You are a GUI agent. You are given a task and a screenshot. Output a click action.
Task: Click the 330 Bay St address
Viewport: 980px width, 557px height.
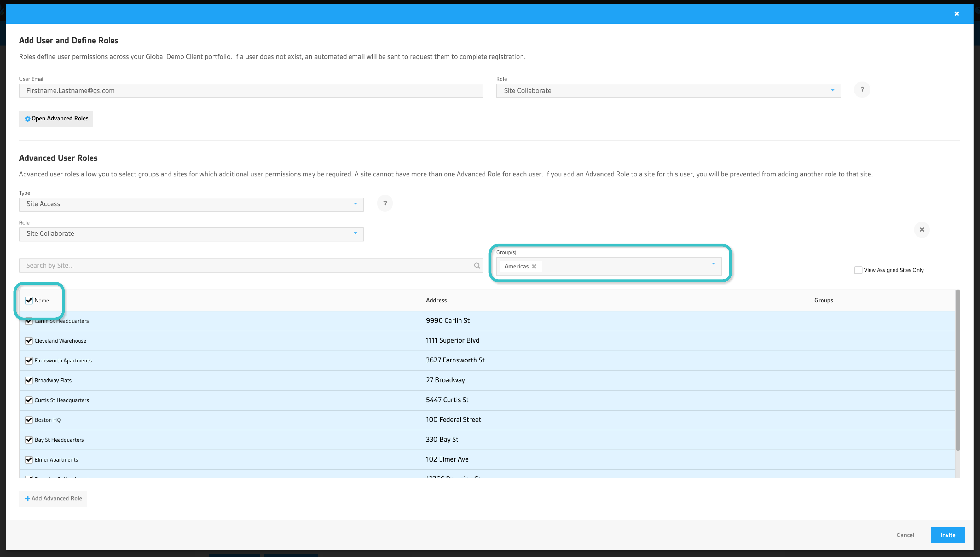tap(442, 439)
